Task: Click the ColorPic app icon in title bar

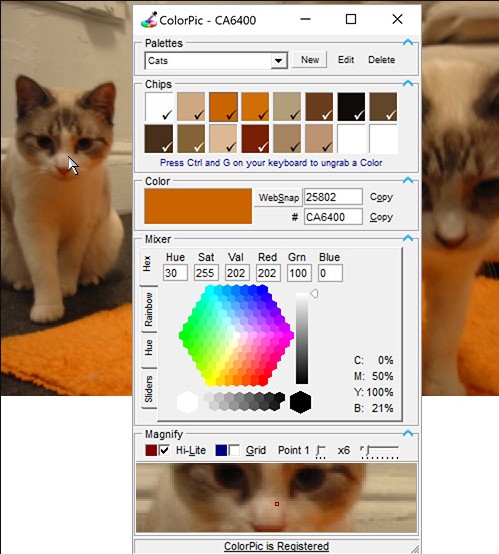Action: [149, 20]
